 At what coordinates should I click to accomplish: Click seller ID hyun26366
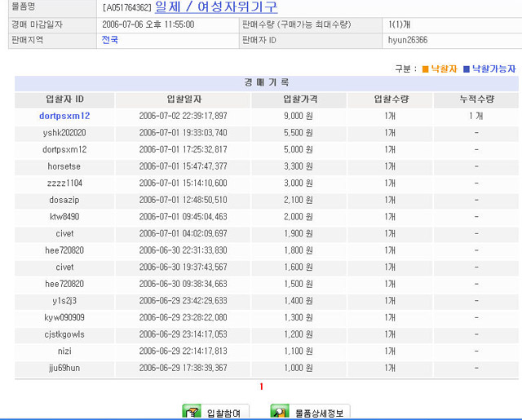(x=408, y=39)
